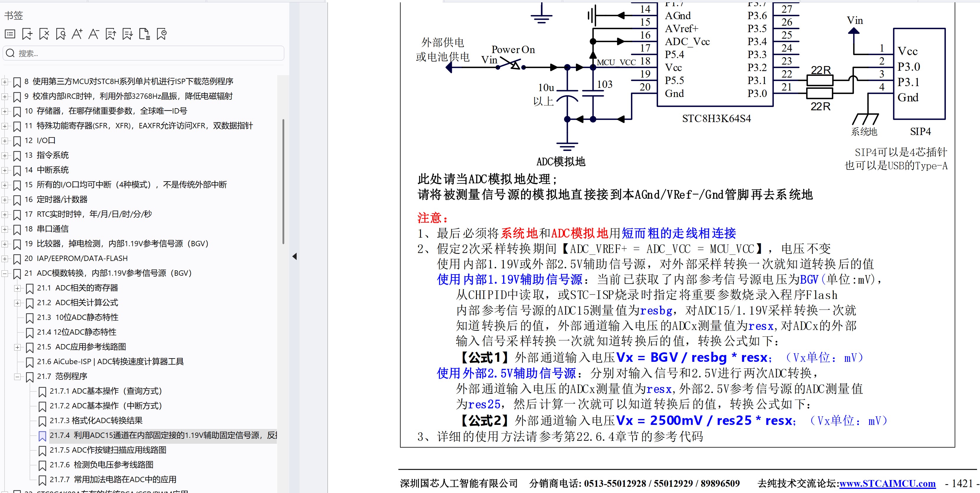This screenshot has height=493, width=980.
Task: Collapse bookmark 21 ADC模数转换 section
Action: [x=4, y=274]
